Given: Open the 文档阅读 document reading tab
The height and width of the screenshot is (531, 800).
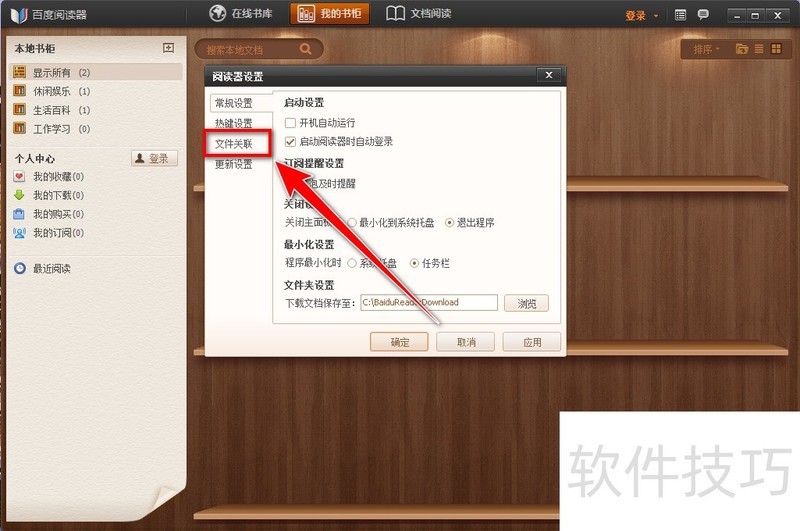Looking at the screenshot, I should 418,13.
